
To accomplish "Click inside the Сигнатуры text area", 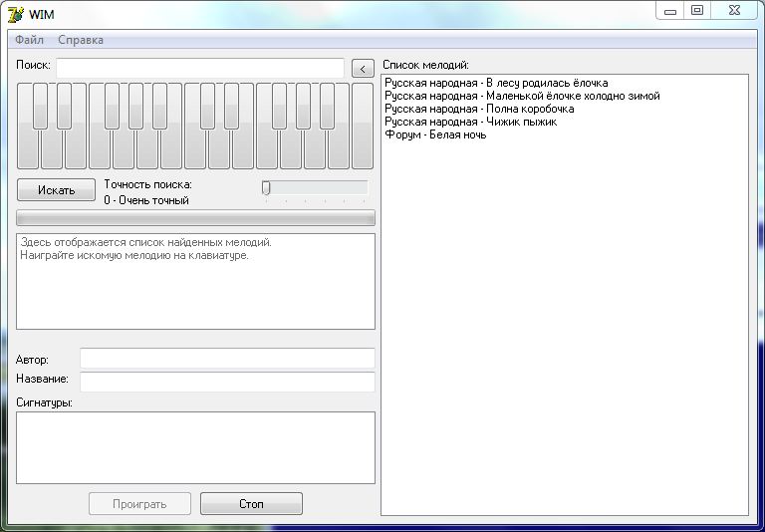I will tap(195, 447).
